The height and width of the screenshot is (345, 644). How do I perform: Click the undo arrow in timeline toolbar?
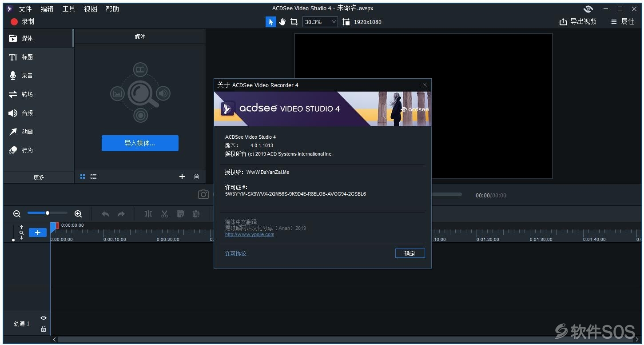[x=105, y=214]
